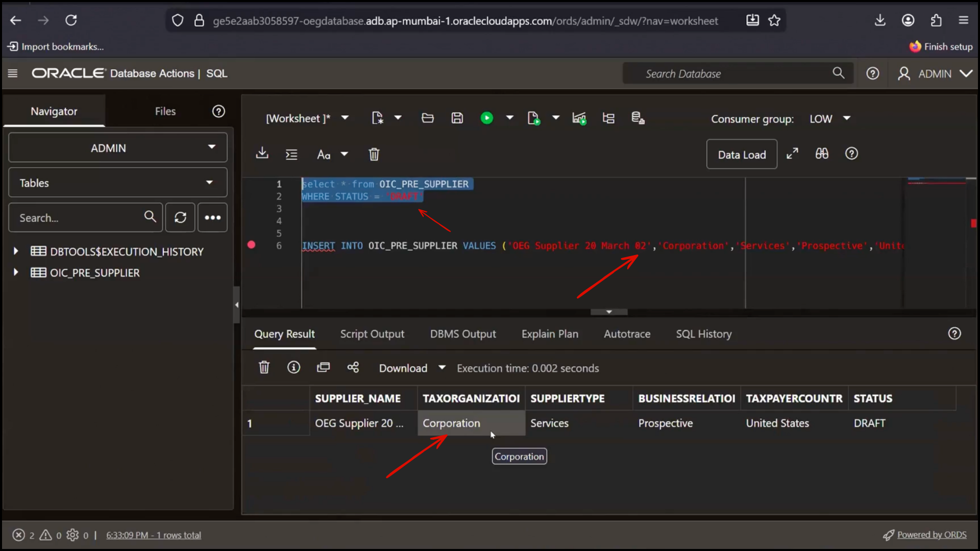The height and width of the screenshot is (551, 980).
Task: Click the breakpoint dot on line 6
Action: tap(251, 245)
